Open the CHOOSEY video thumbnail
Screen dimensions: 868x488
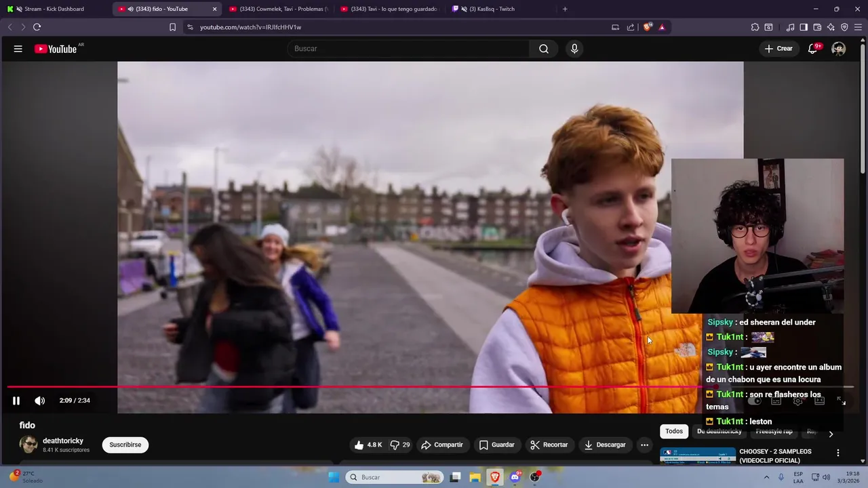pos(698,455)
